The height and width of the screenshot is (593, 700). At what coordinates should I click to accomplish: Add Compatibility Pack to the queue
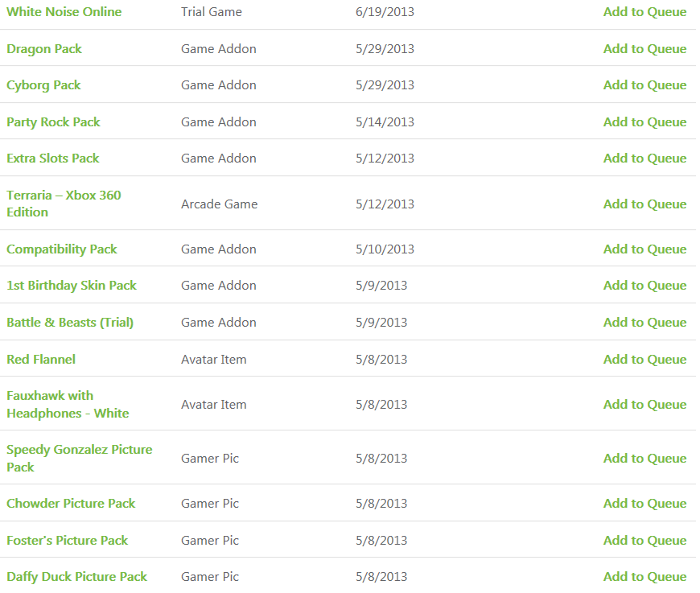(644, 249)
